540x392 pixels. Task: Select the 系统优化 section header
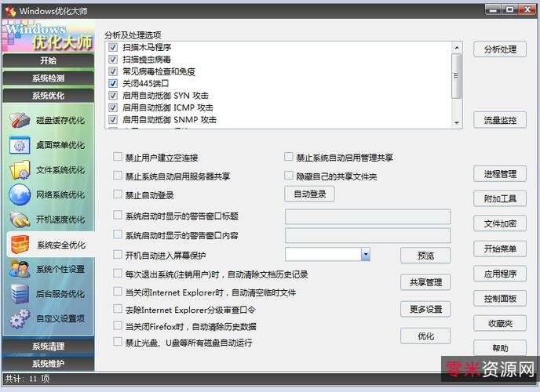[x=48, y=96]
